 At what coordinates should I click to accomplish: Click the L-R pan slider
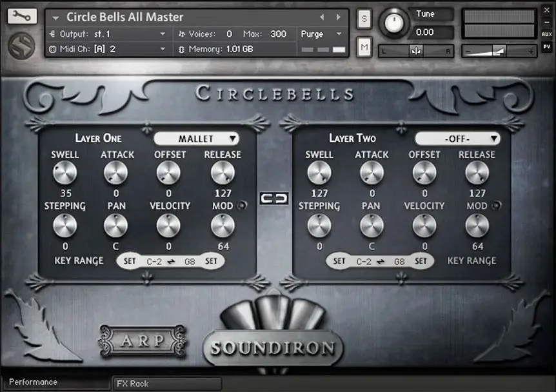[x=416, y=52]
